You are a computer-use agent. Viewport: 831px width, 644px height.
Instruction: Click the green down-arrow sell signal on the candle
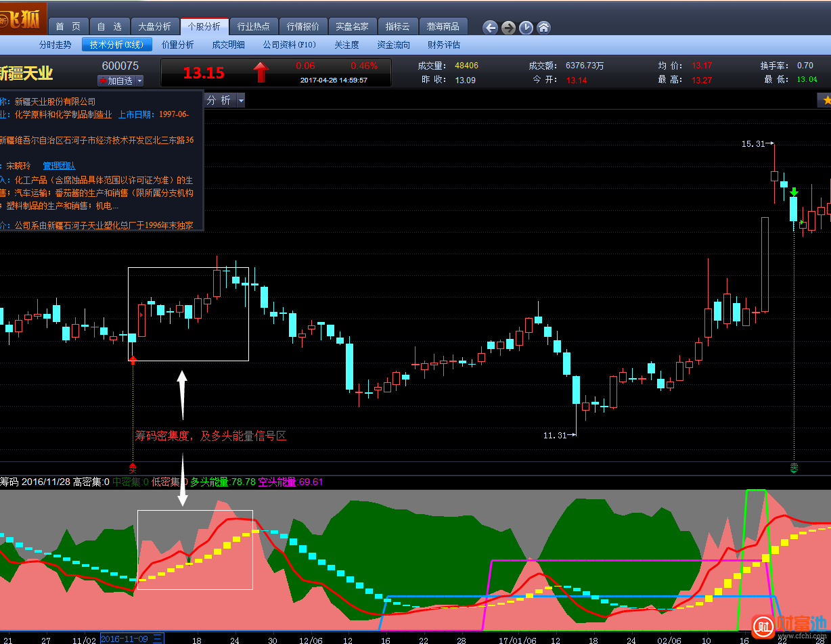[794, 192]
